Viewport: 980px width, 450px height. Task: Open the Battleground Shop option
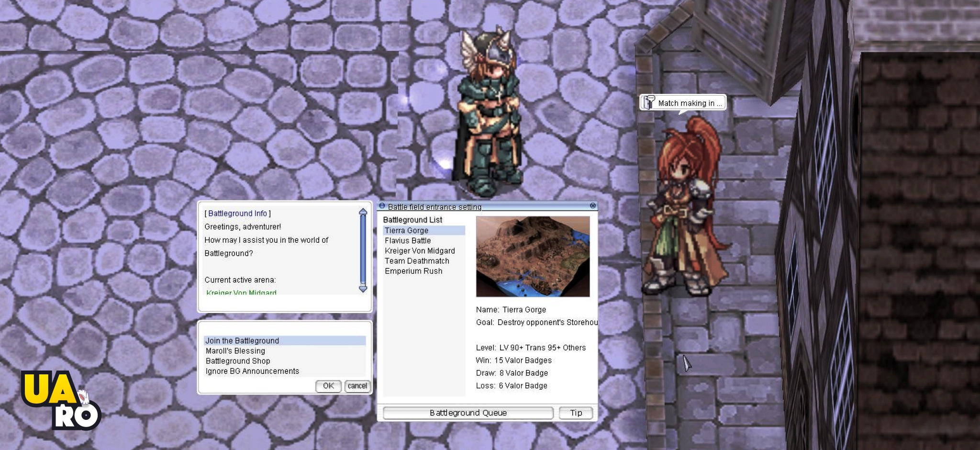click(238, 361)
